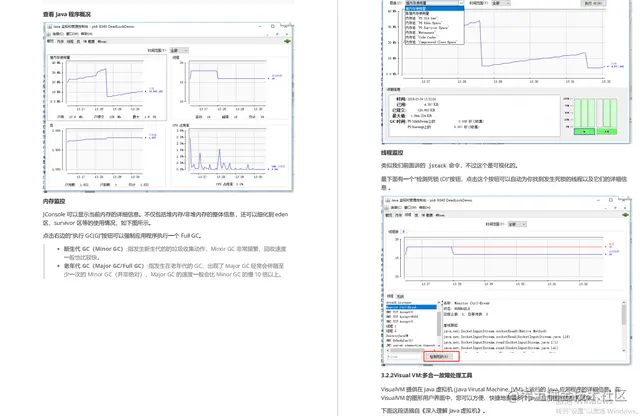Collapse the open chart selector combo box arrow

[461, 3]
